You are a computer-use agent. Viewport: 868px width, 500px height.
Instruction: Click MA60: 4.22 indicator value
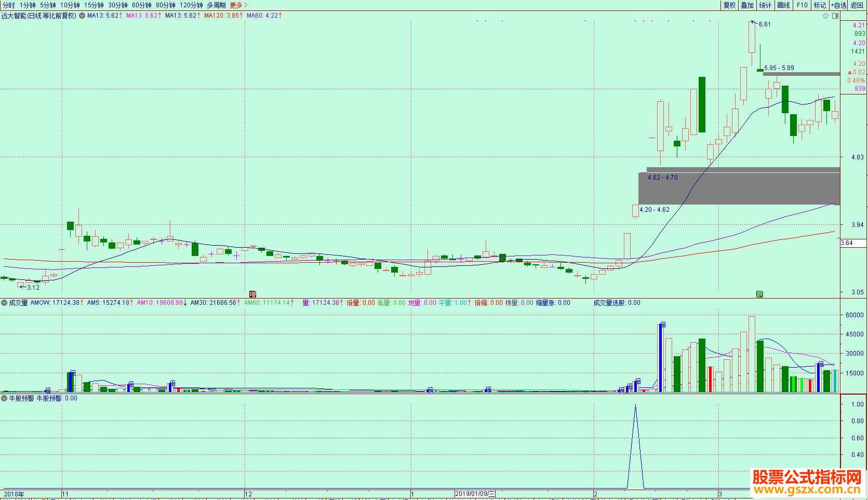[264, 16]
